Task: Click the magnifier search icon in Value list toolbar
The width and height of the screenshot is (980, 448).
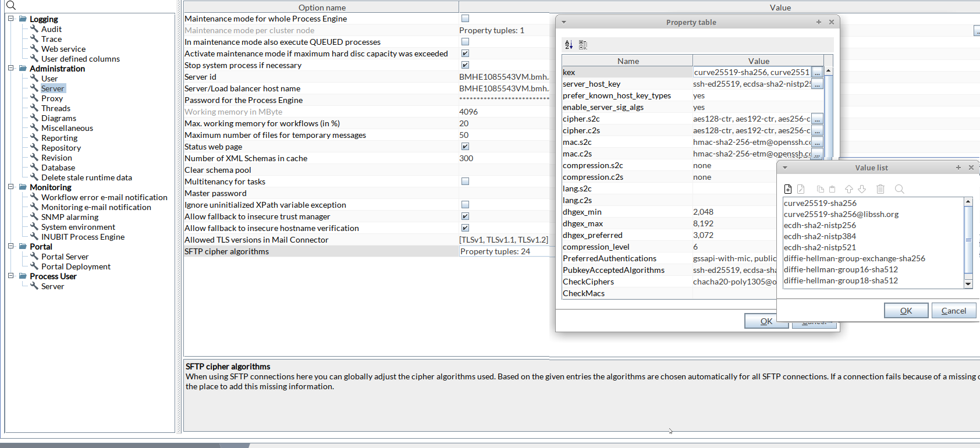Action: click(x=899, y=189)
